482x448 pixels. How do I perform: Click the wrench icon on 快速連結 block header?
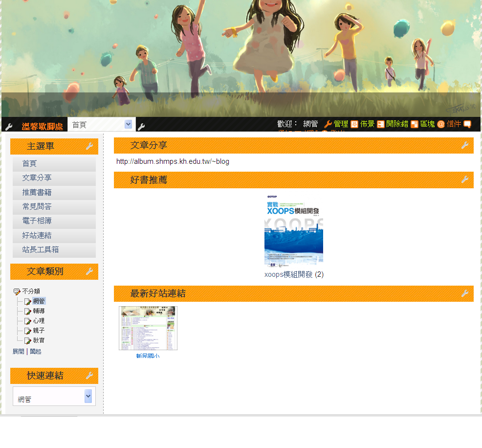pos(89,376)
